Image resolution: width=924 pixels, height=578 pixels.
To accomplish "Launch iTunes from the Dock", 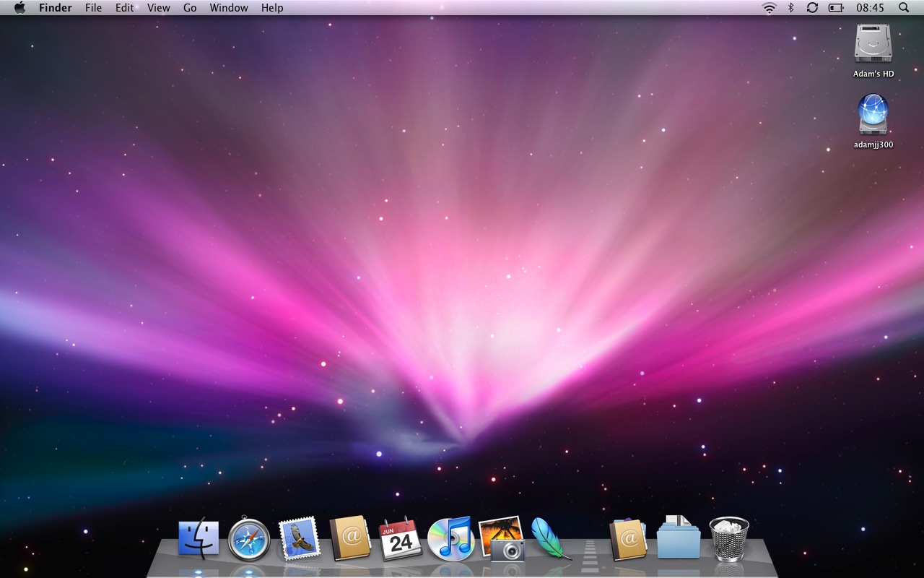I will pos(451,539).
